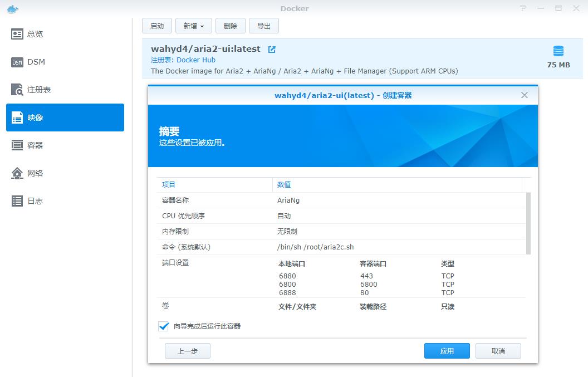This screenshot has height=377, width=588.
Task: Click the /bin/sh /root/aria2c.sh command value
Action: tap(315, 247)
